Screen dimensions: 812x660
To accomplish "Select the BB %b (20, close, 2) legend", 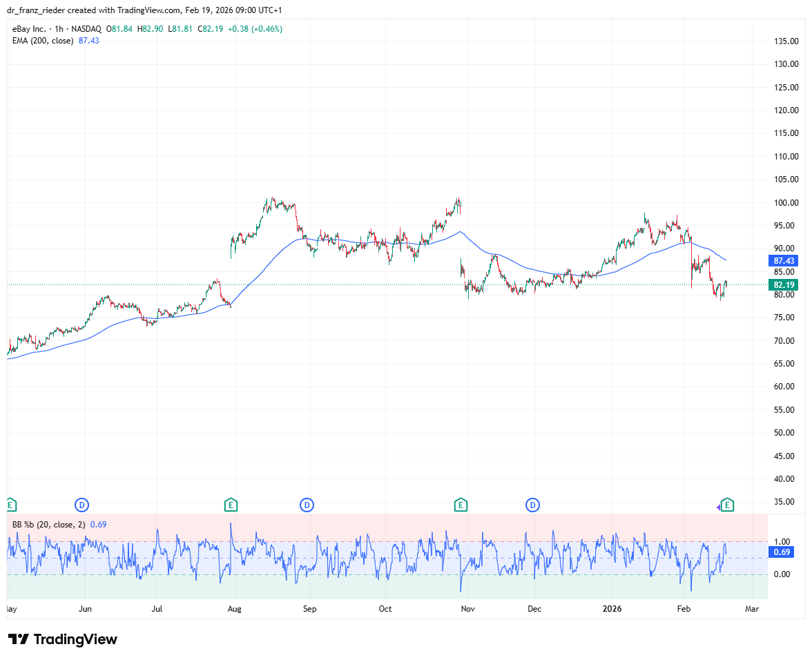I will point(48,524).
